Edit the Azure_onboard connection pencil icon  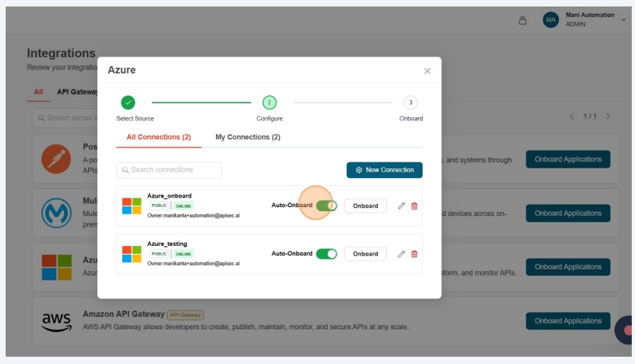click(x=401, y=205)
